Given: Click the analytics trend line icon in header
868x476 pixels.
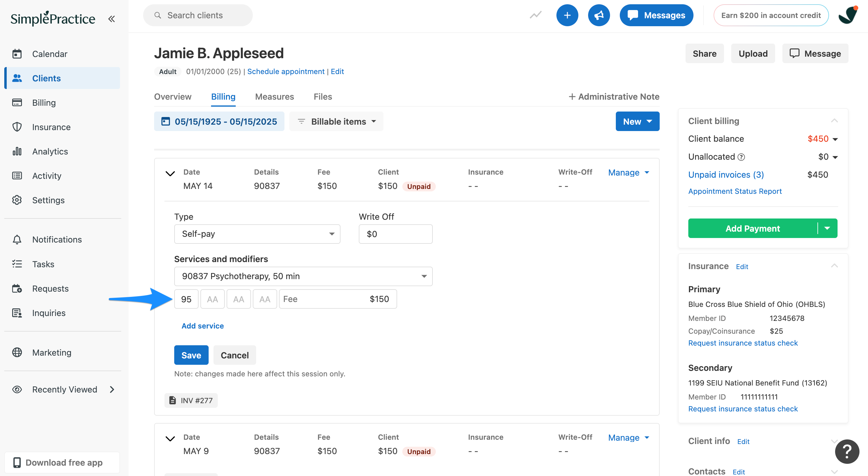Looking at the screenshot, I should (x=535, y=15).
